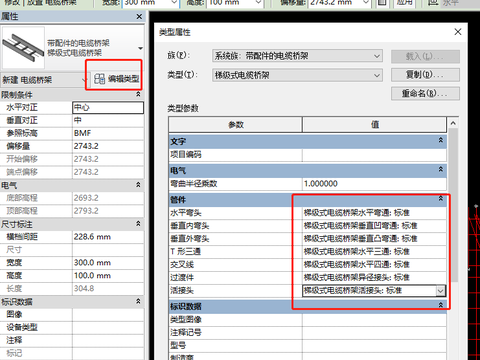Click the 载入(L)... load button
Image resolution: width=480 pixels, height=360 pixels.
click(x=425, y=56)
